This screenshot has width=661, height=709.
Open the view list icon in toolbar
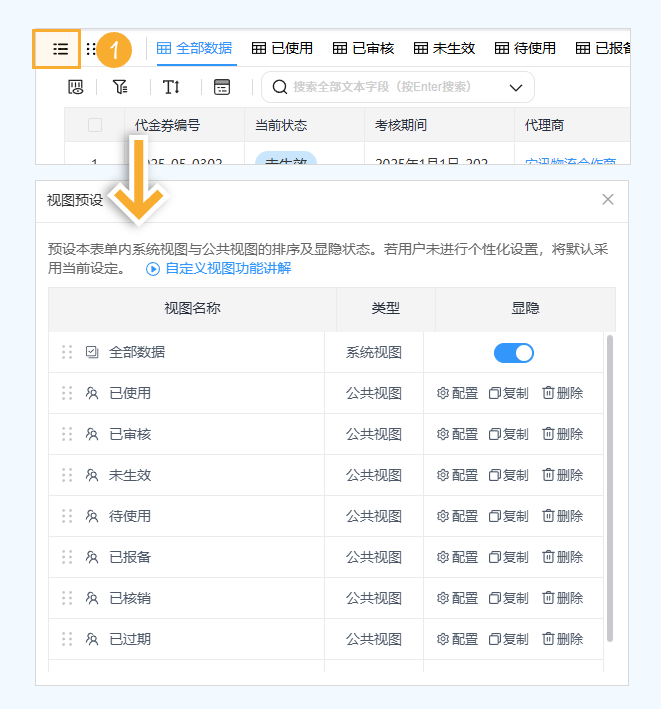(60, 49)
